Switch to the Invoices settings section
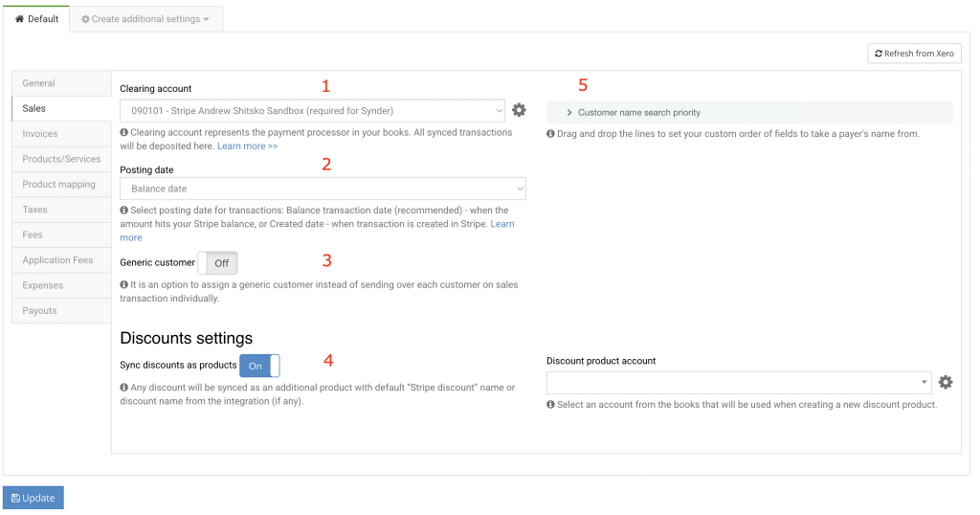 40,134
